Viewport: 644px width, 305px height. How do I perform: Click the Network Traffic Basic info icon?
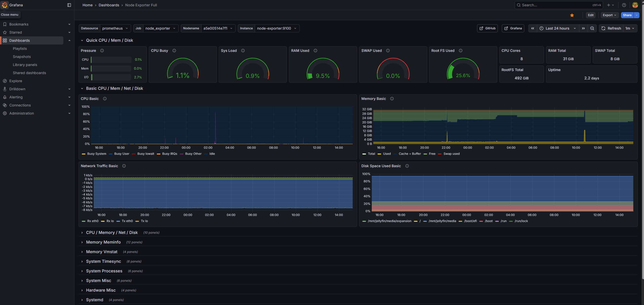[x=124, y=166]
